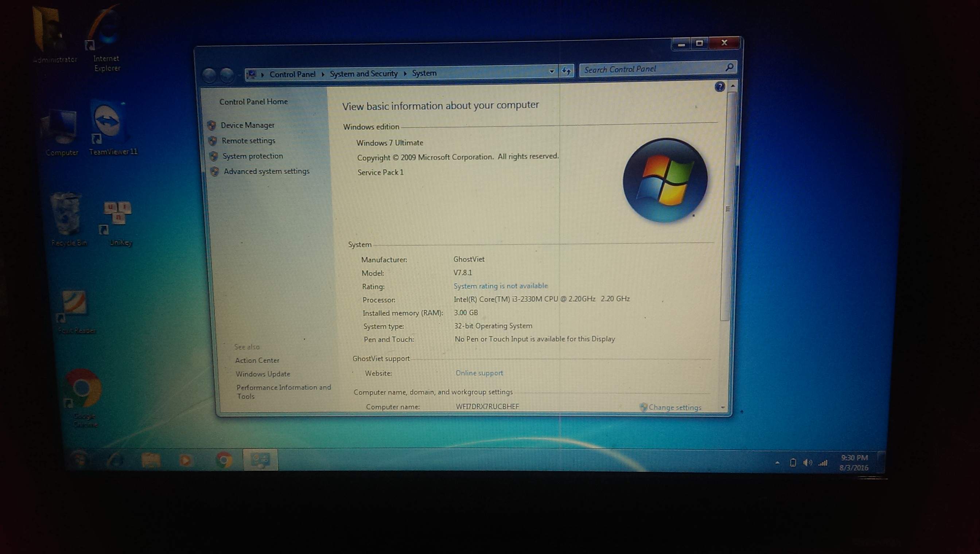The height and width of the screenshot is (554, 980).
Task: Click the refresh icon beside address bar
Action: [566, 71]
